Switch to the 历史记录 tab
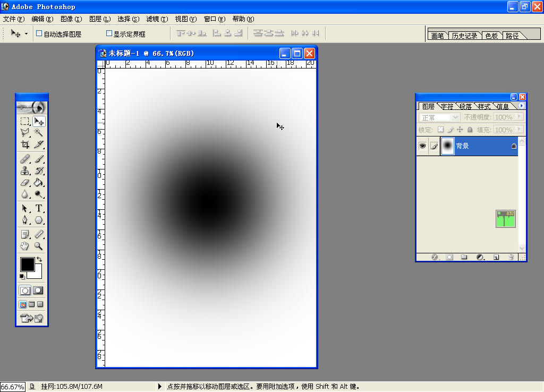 click(x=464, y=36)
